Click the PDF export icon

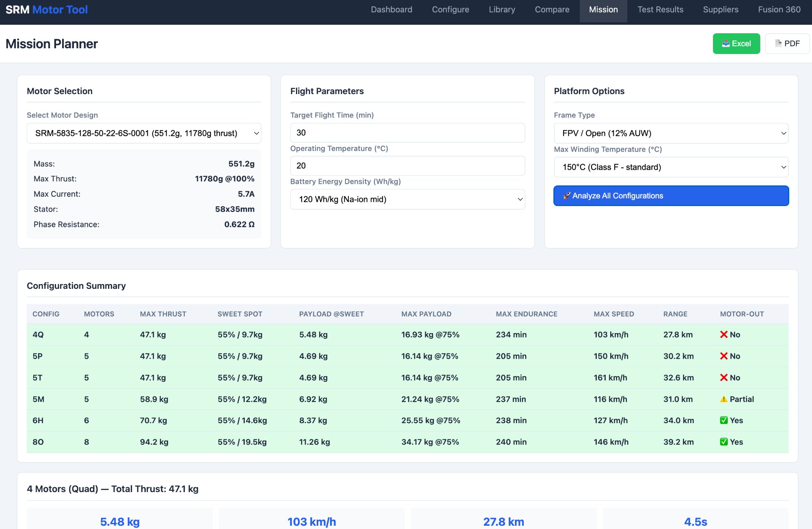click(x=778, y=43)
